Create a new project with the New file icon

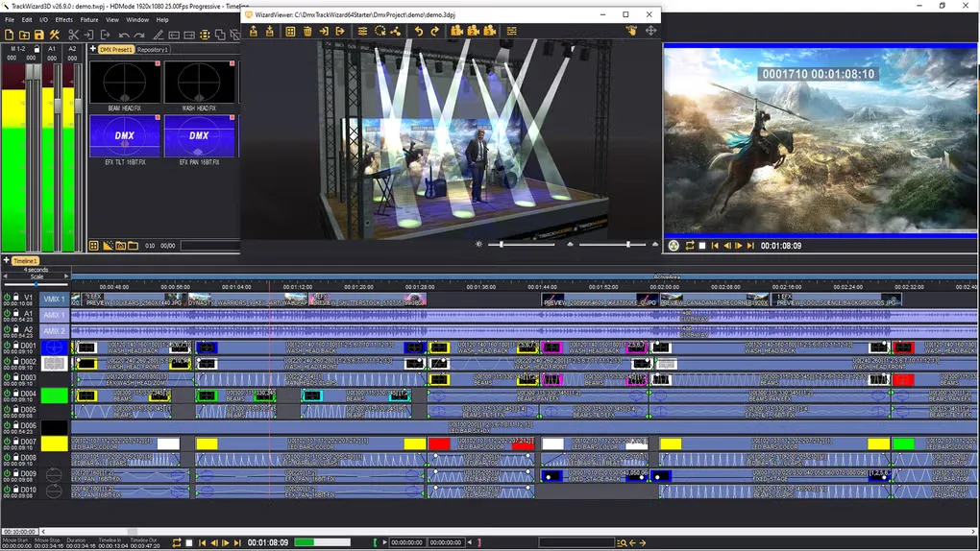(9, 35)
